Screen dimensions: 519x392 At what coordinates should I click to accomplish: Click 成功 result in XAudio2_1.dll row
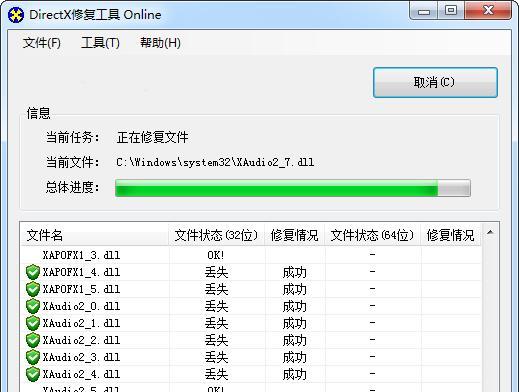pyautogui.click(x=294, y=323)
